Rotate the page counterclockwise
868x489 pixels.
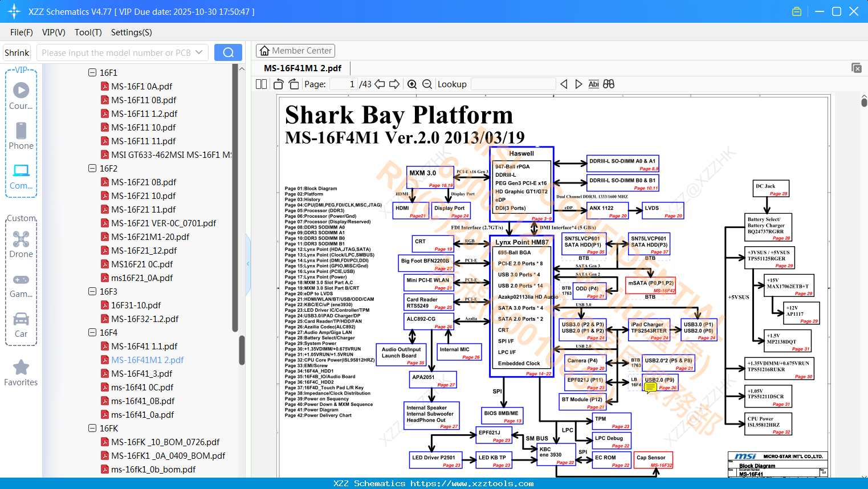279,84
